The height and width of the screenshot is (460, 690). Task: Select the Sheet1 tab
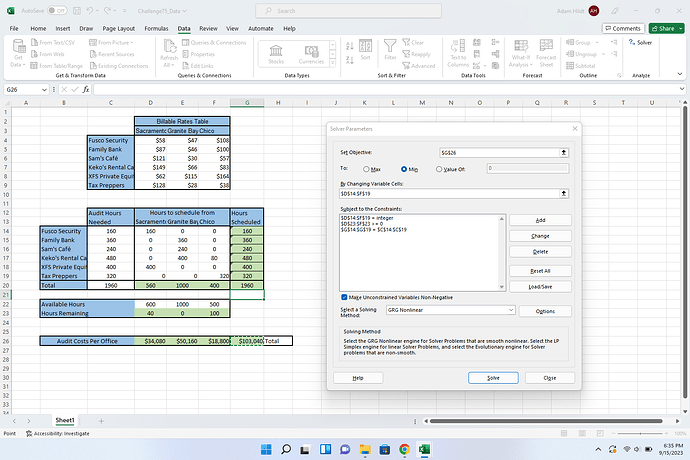pos(65,420)
